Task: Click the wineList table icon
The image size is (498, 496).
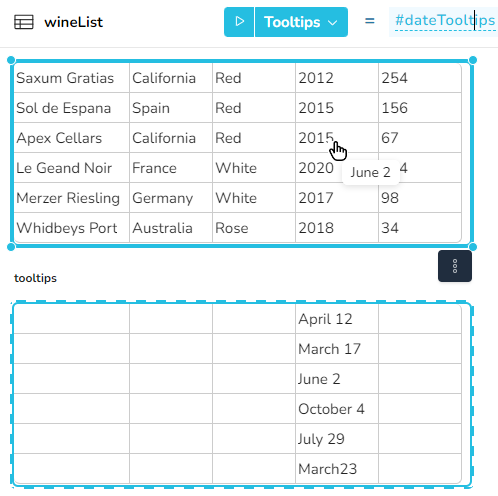Action: point(24,22)
